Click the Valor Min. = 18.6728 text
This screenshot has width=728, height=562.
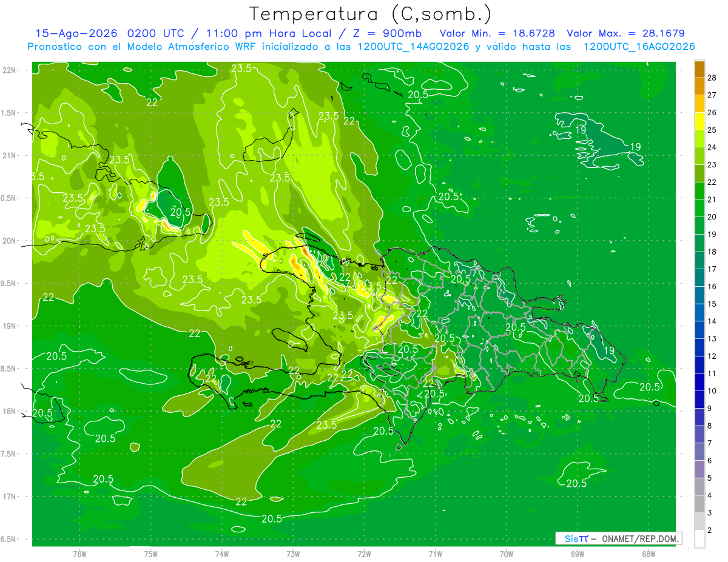point(499,33)
